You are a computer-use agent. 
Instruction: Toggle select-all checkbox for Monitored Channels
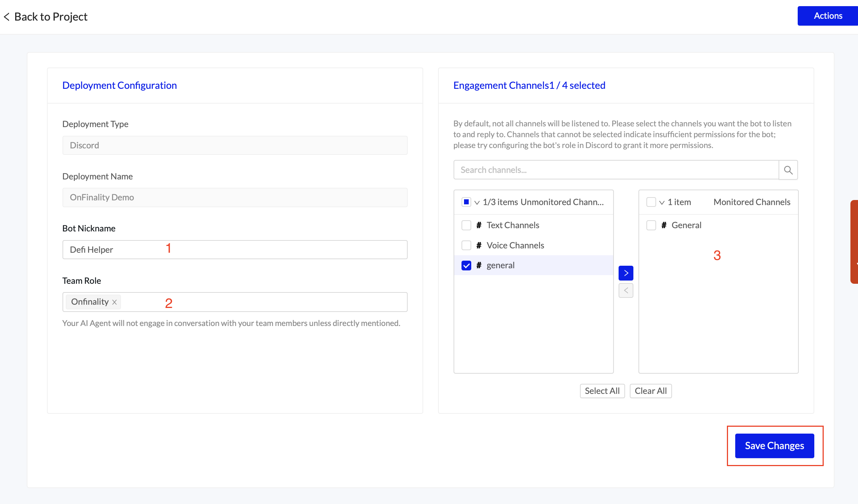pyautogui.click(x=651, y=202)
